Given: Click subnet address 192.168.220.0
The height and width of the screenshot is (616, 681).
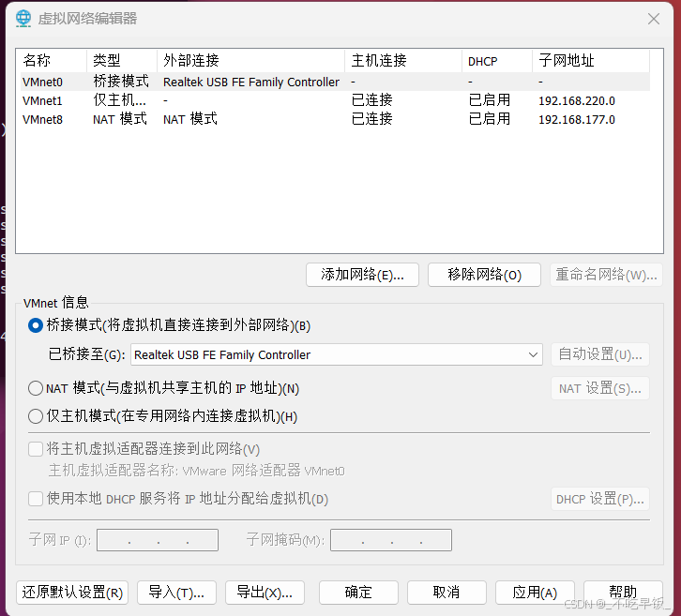Looking at the screenshot, I should [x=577, y=100].
